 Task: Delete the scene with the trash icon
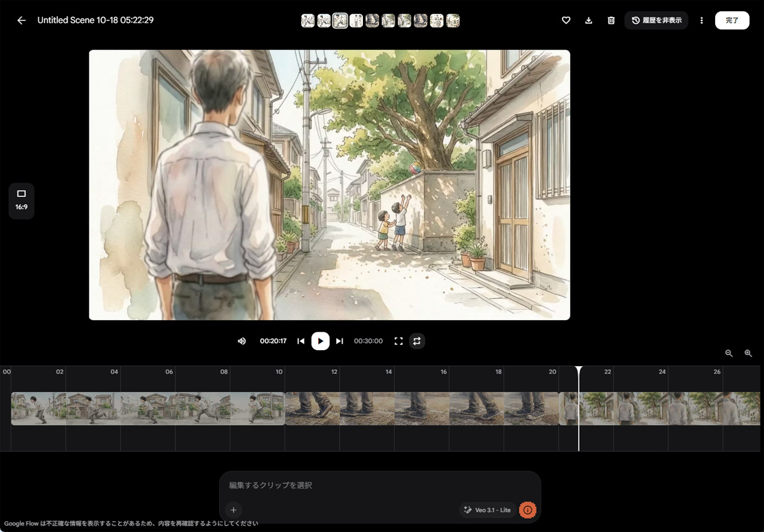(611, 20)
